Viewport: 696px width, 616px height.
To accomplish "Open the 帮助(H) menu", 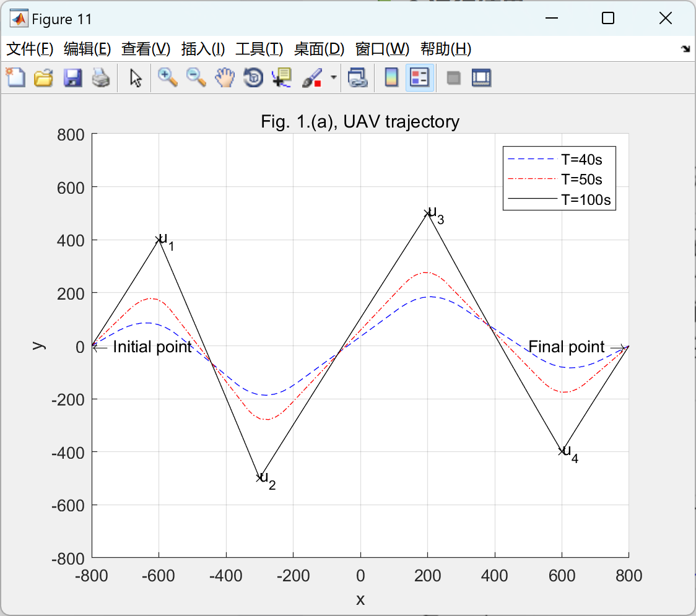I will 446,48.
